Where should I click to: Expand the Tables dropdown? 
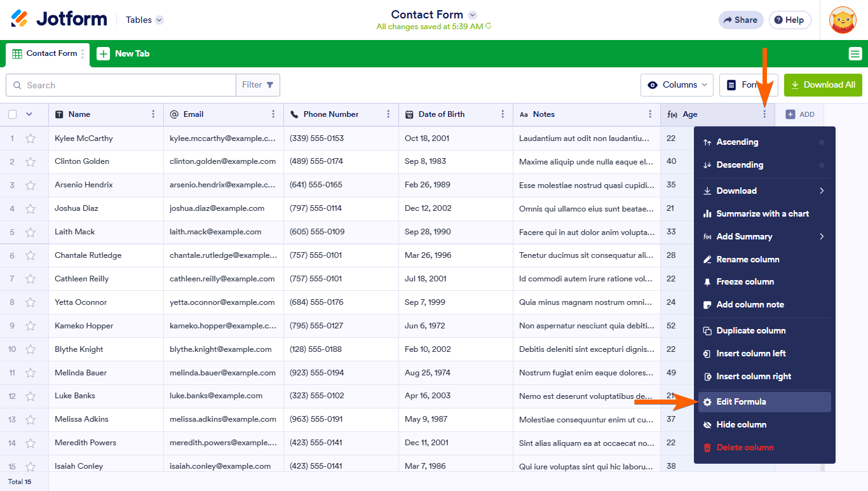point(144,20)
